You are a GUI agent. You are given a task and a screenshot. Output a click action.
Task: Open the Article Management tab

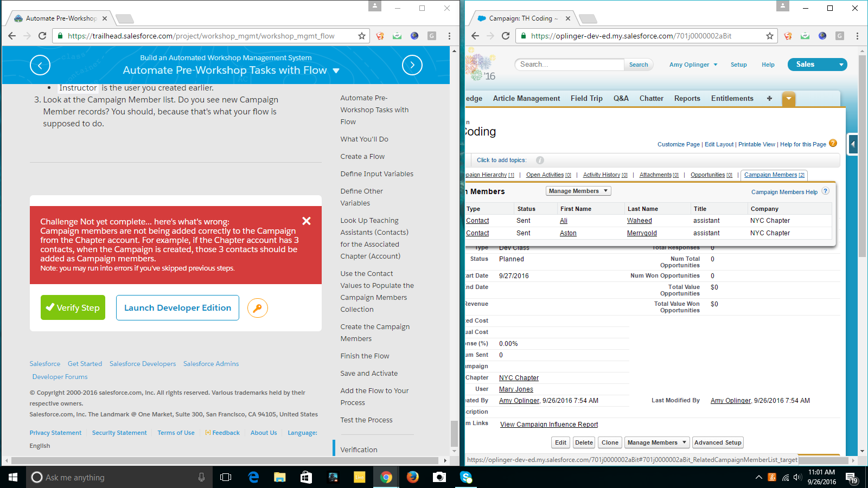[526, 98]
